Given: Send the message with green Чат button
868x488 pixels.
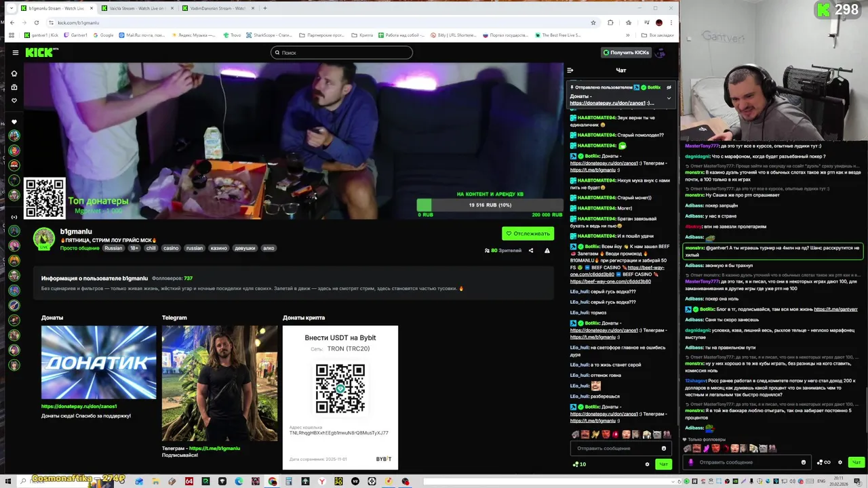Looking at the screenshot, I should [663, 464].
